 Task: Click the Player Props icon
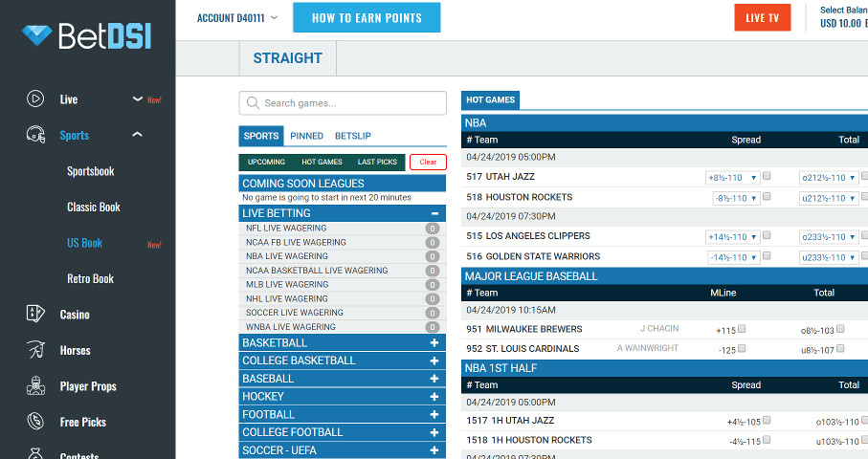(x=35, y=385)
